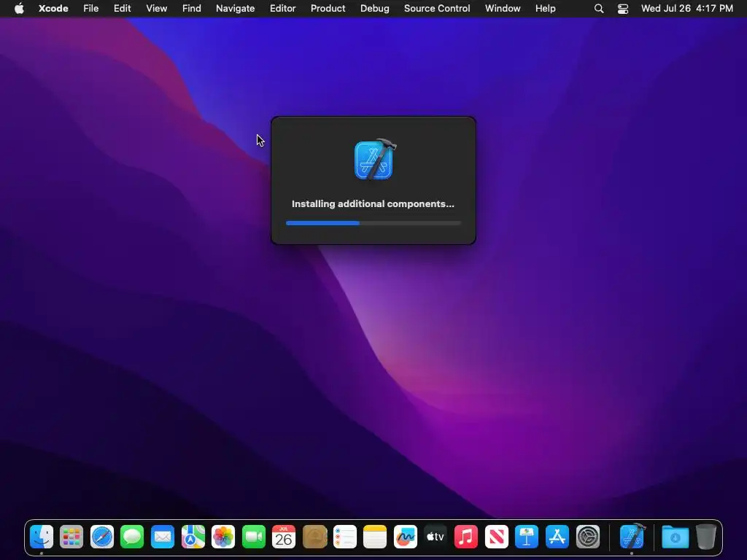Open Mail from the Dock
Viewport: 747px width, 560px height.
pyautogui.click(x=163, y=537)
